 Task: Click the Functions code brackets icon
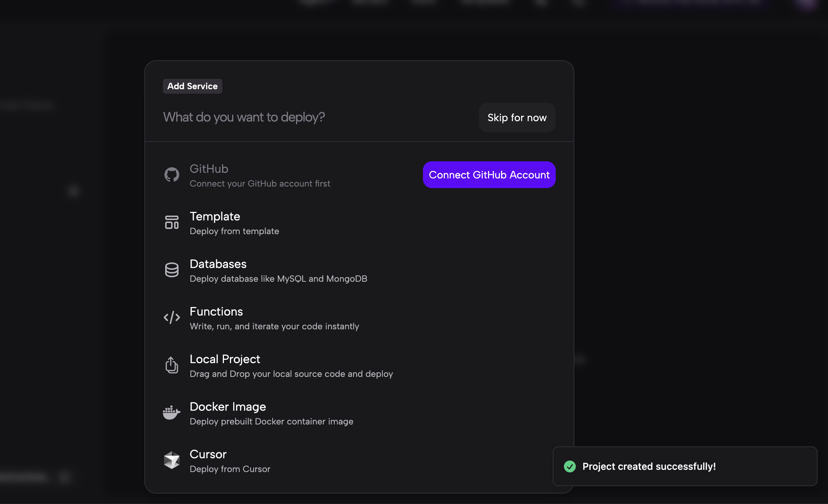point(171,317)
